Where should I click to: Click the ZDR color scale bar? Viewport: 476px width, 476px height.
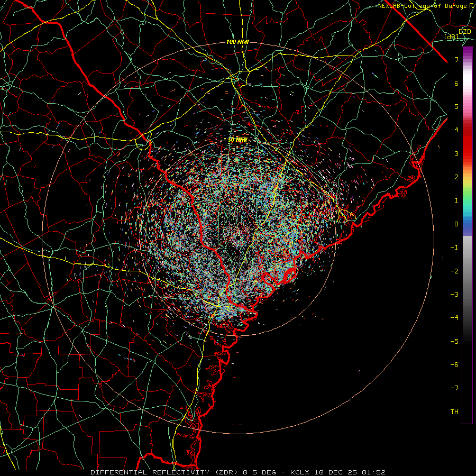pos(467,235)
